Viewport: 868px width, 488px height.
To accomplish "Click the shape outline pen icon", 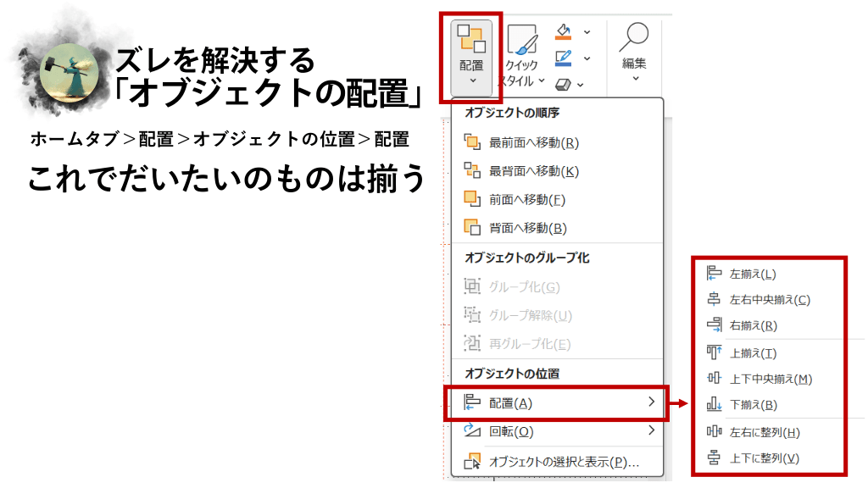I will (x=563, y=58).
